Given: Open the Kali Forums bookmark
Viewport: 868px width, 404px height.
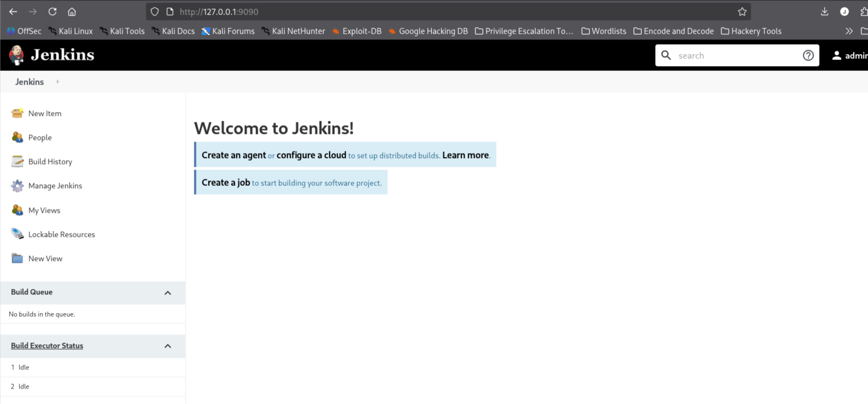Looking at the screenshot, I should coord(228,31).
